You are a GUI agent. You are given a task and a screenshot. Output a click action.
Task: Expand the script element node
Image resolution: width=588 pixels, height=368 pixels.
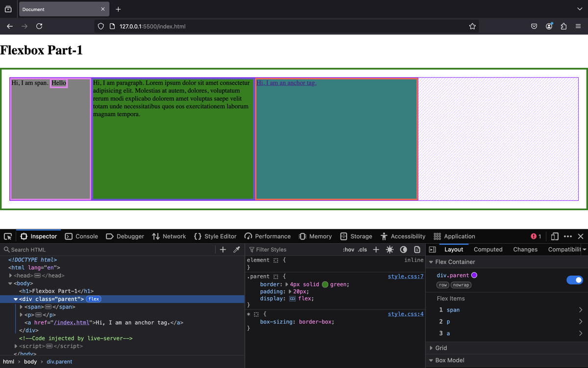coord(16,346)
